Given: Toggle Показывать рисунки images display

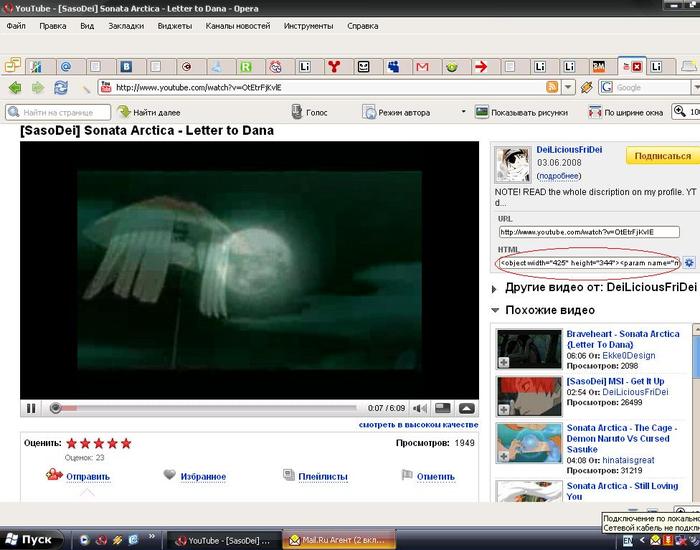Looking at the screenshot, I should [x=521, y=112].
